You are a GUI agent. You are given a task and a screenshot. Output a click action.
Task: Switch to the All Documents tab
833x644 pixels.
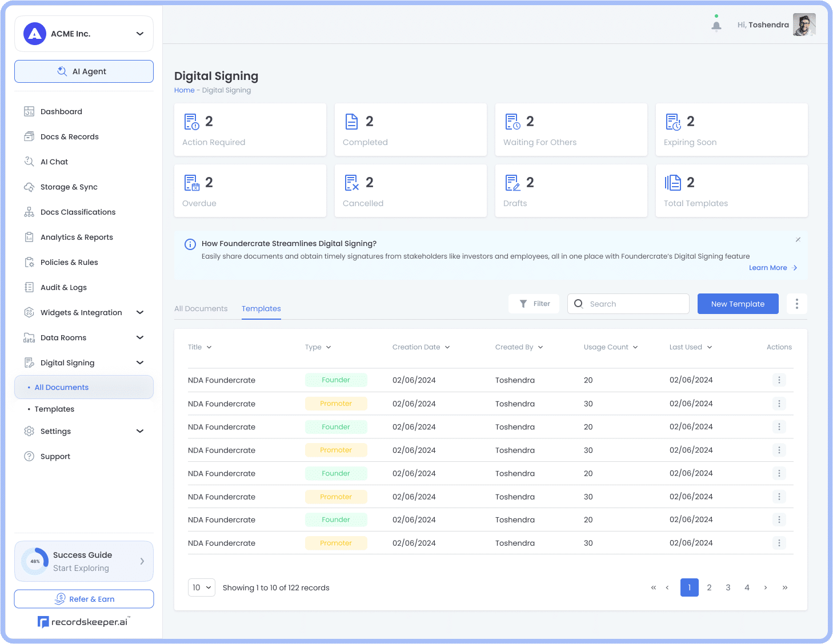[201, 309]
